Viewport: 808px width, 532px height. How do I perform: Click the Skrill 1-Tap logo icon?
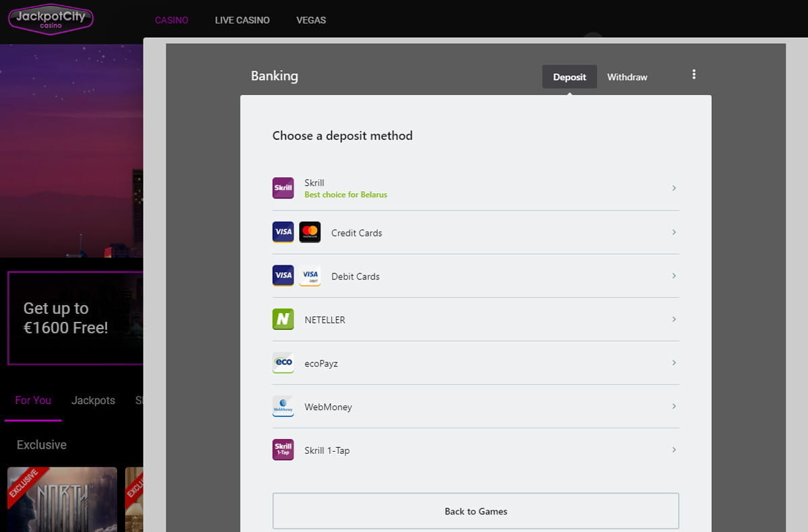pos(283,450)
